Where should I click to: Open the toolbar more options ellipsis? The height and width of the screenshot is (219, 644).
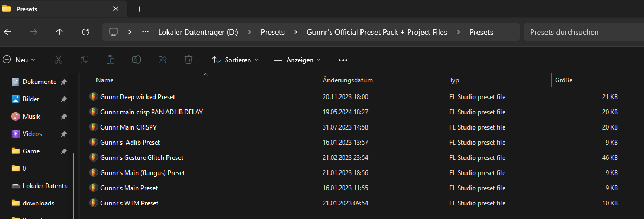(x=343, y=60)
